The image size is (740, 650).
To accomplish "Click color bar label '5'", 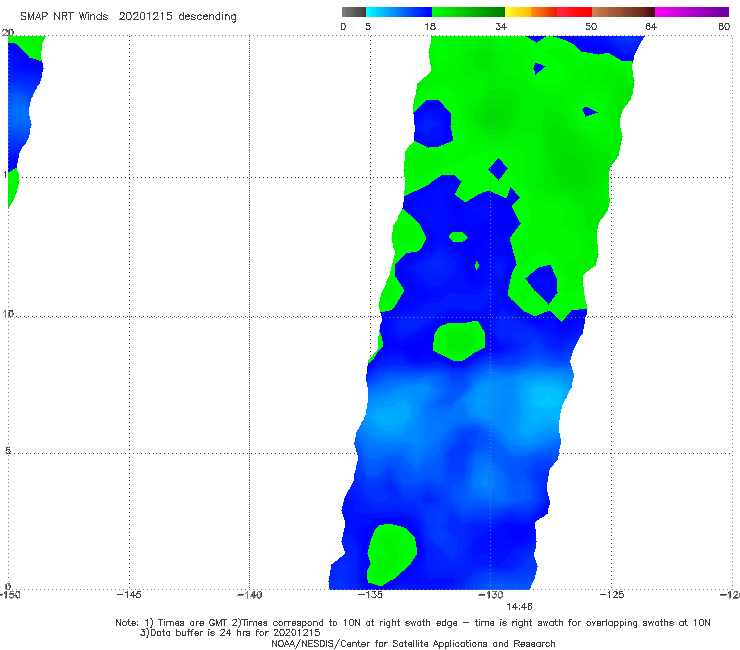I will 368,26.
